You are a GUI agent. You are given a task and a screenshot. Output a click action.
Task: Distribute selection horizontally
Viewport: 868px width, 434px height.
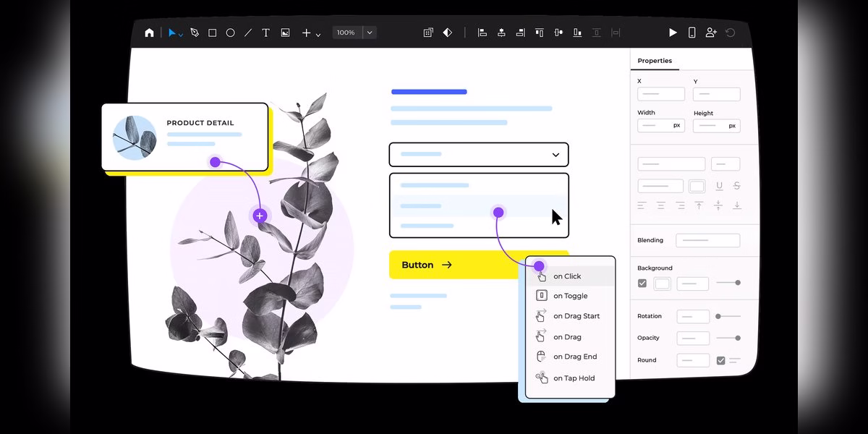point(616,33)
